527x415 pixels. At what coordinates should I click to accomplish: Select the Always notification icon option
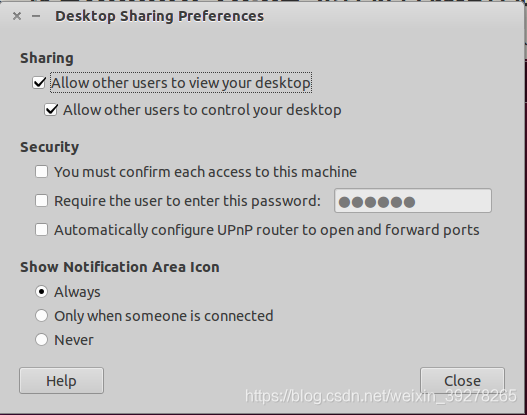pyautogui.click(x=41, y=292)
